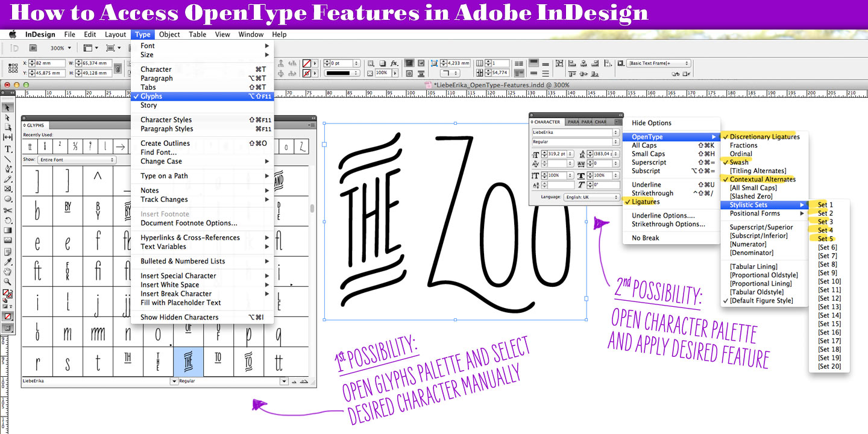Click the Apply None swatch in the tool panel
This screenshot has height=434, width=868.
click(8, 316)
